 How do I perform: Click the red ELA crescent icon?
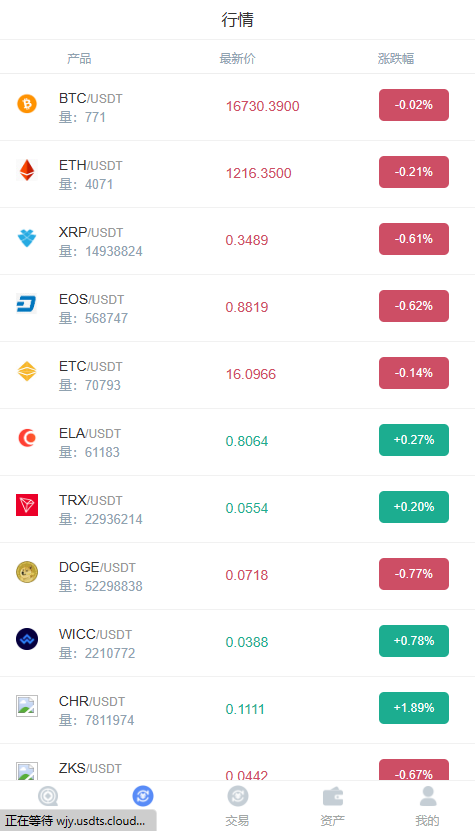27,438
